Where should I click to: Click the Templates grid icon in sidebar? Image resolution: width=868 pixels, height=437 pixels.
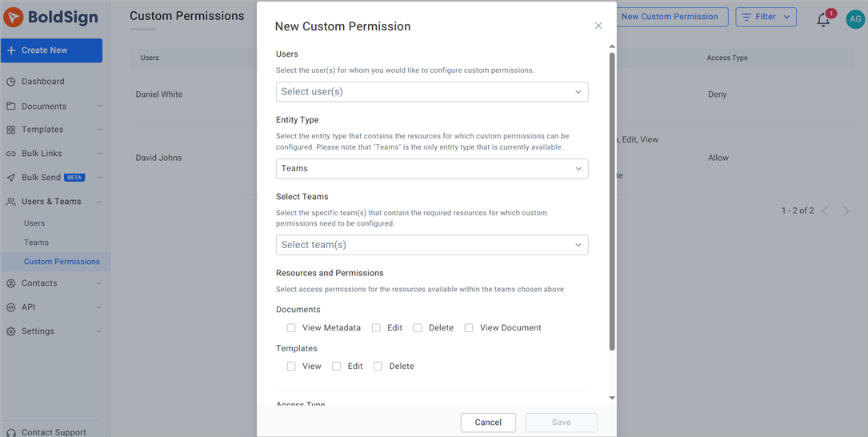(x=11, y=130)
